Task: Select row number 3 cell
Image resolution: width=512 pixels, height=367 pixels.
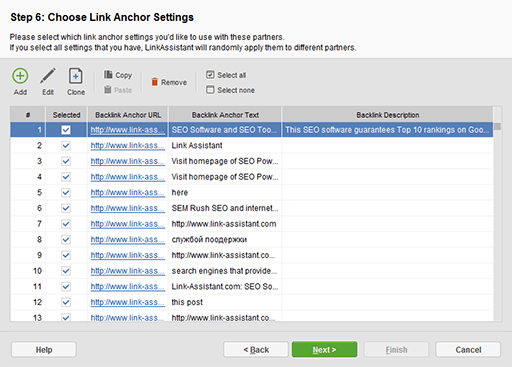Action: 28,161
